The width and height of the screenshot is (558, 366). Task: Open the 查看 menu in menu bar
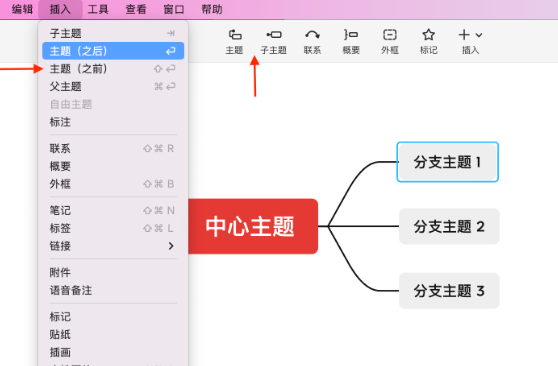coord(136,9)
